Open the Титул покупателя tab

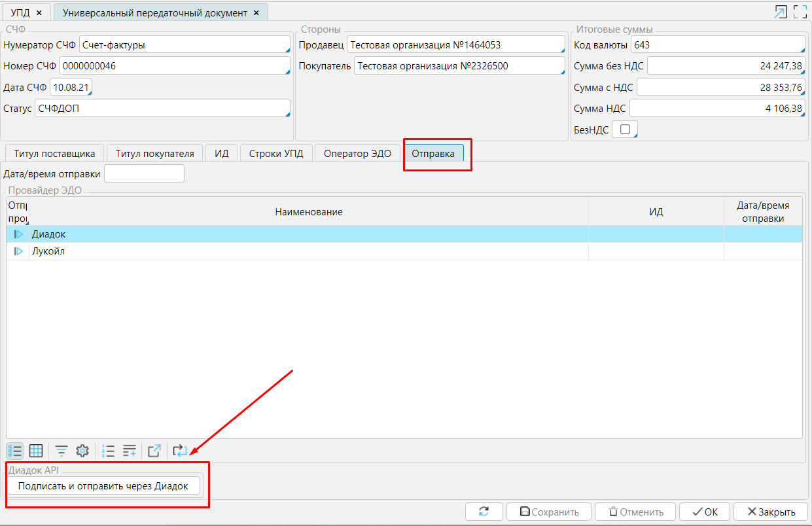coord(155,154)
